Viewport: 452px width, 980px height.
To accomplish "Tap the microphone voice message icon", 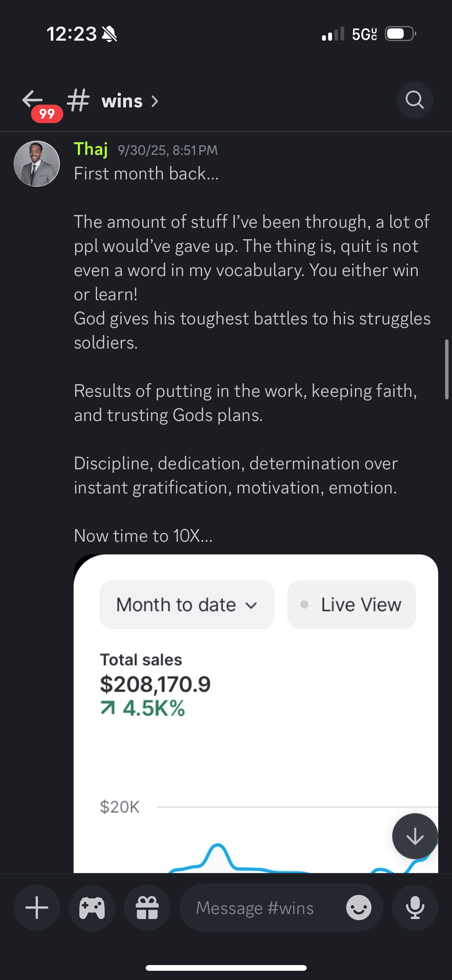I will click(x=415, y=908).
